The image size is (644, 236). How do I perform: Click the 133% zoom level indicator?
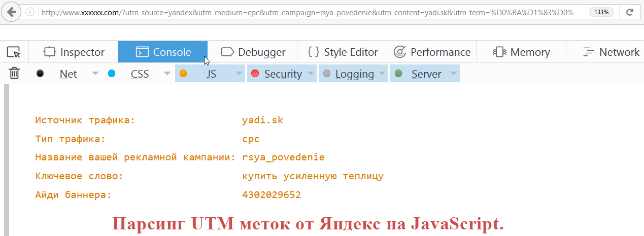(602, 12)
